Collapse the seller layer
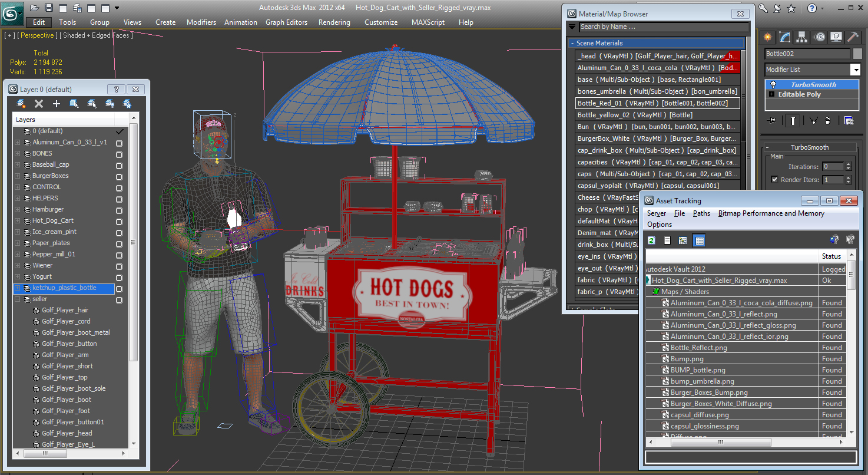Viewport: 868px width, 475px height. tap(18, 299)
